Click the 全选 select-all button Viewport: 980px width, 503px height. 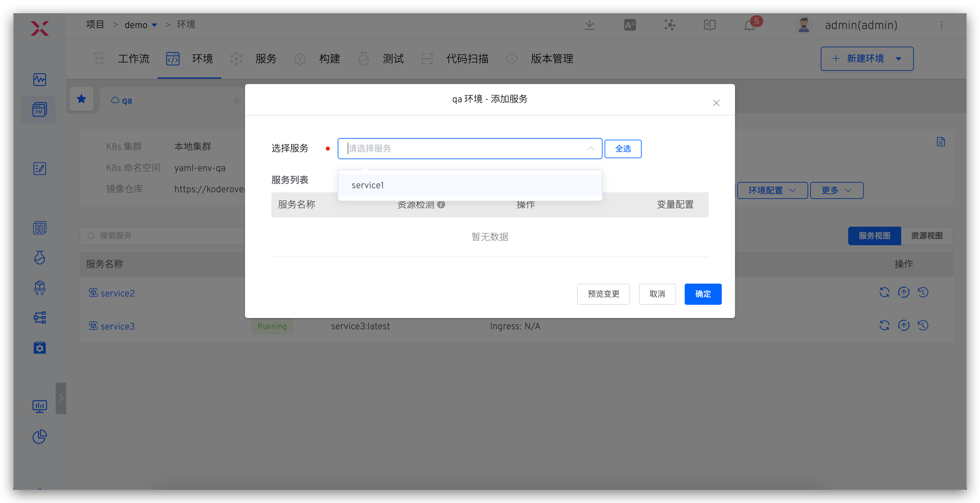click(623, 149)
